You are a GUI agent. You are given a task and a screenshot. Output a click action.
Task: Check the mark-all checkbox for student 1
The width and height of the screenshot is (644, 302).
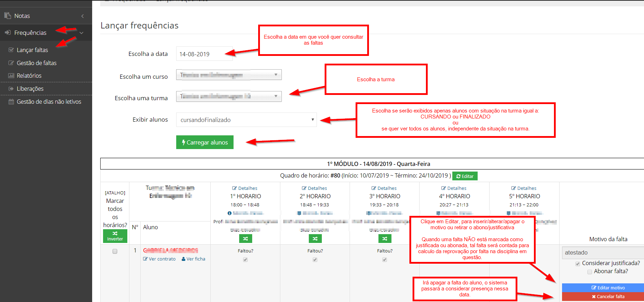(115, 251)
